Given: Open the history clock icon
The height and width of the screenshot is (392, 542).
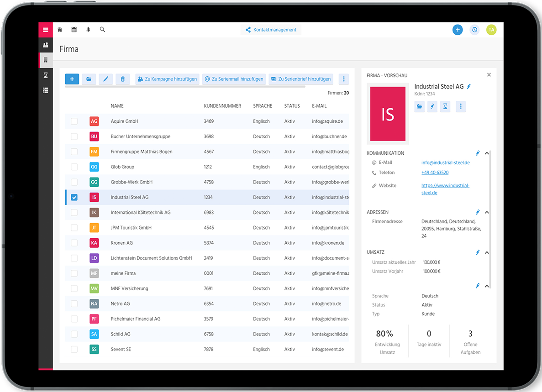Looking at the screenshot, I should pos(474,30).
